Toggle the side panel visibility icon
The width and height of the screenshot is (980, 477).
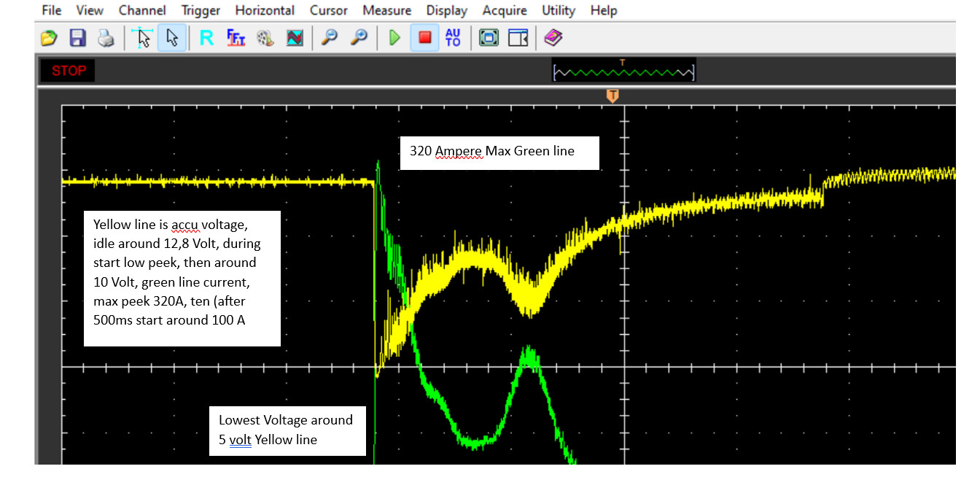tap(518, 38)
